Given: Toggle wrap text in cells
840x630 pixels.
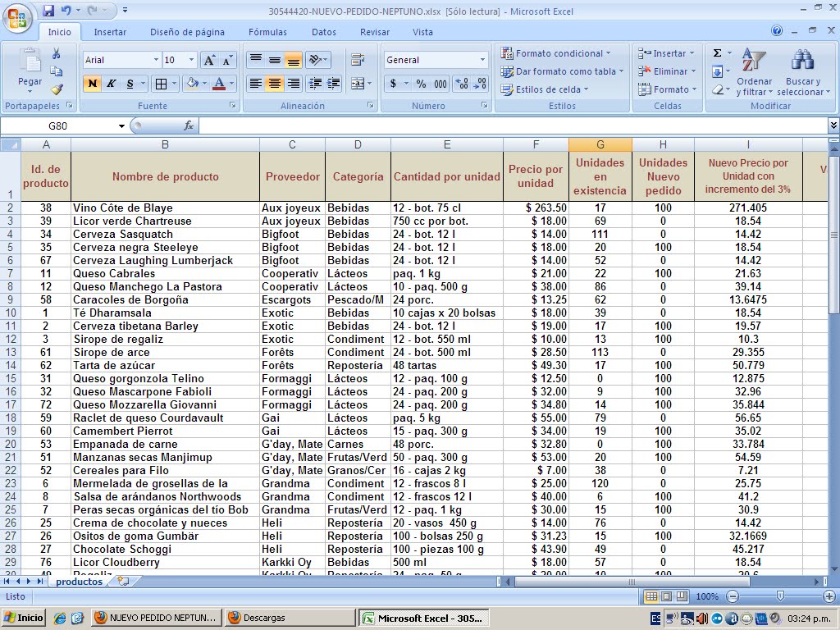Looking at the screenshot, I should [358, 59].
